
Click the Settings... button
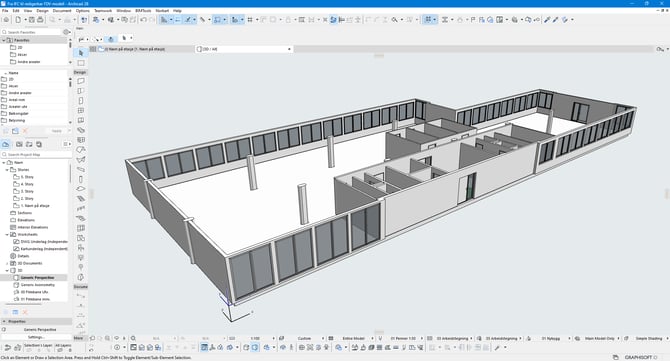pyautogui.click(x=36, y=337)
